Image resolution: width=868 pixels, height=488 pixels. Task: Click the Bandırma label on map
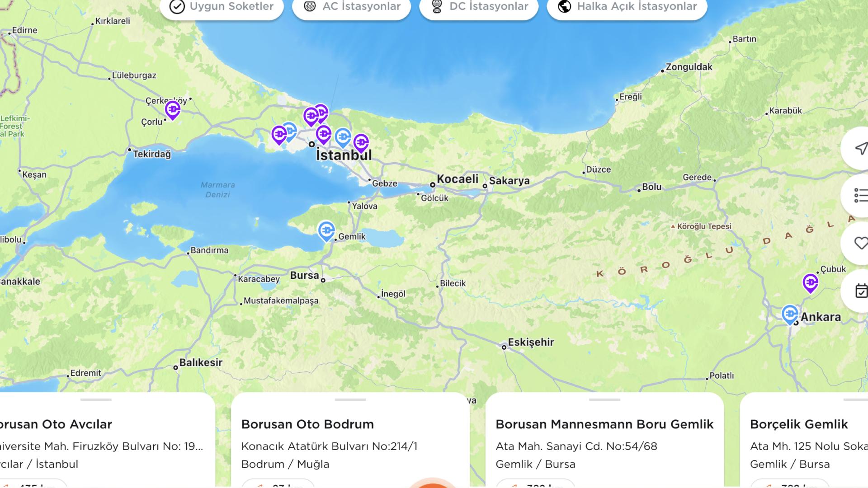209,250
